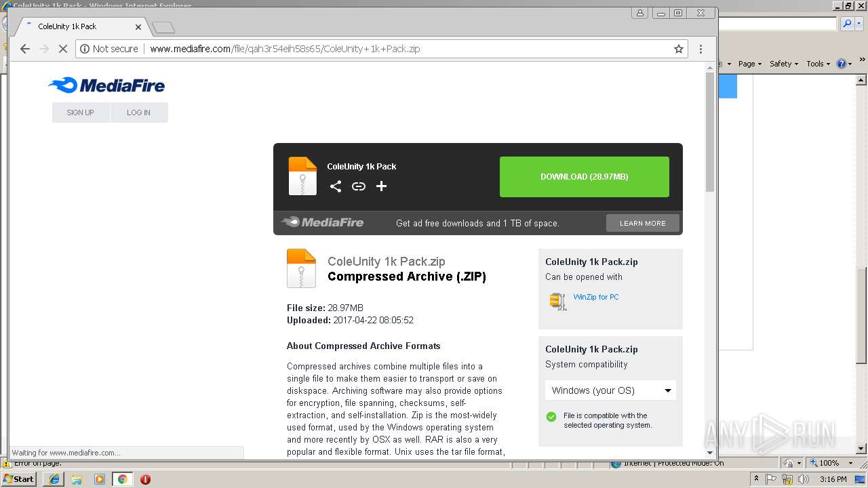Bookmark this page with the star icon

pyautogui.click(x=678, y=49)
